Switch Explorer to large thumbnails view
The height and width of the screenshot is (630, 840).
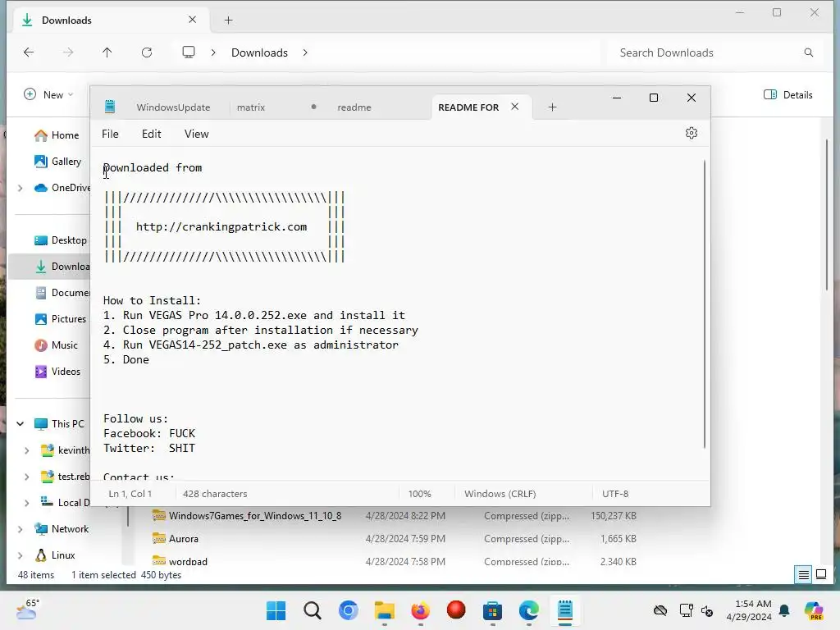click(820, 575)
